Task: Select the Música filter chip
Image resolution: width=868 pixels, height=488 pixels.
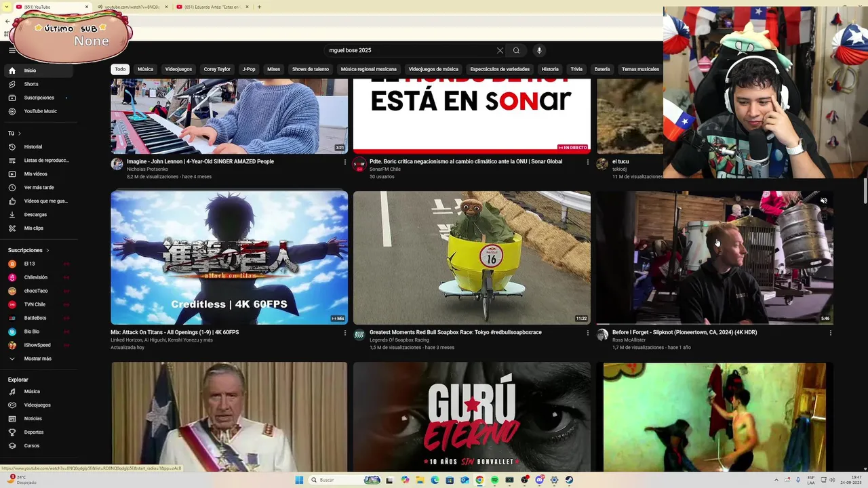Action: (x=145, y=69)
